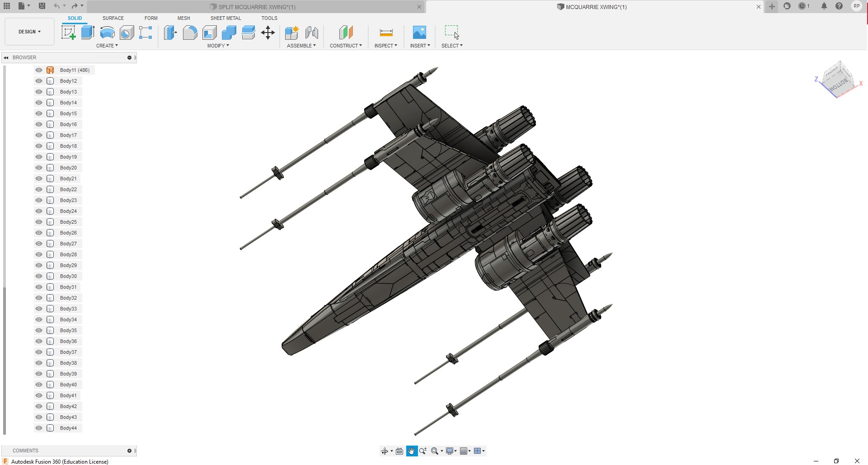Click the Look At icon
The height and width of the screenshot is (465, 868).
click(x=399, y=451)
